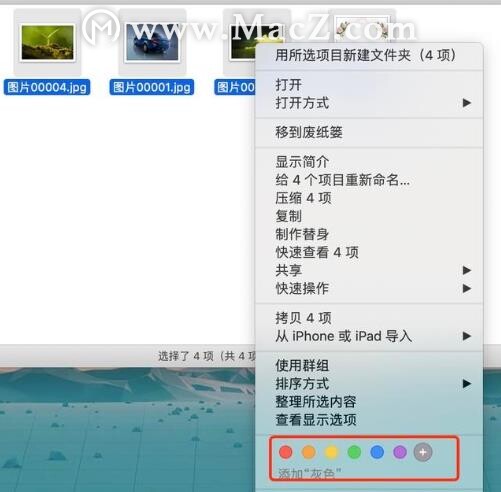Click the 图片00001.jpg file name
The height and width of the screenshot is (492, 501).
pos(152,87)
